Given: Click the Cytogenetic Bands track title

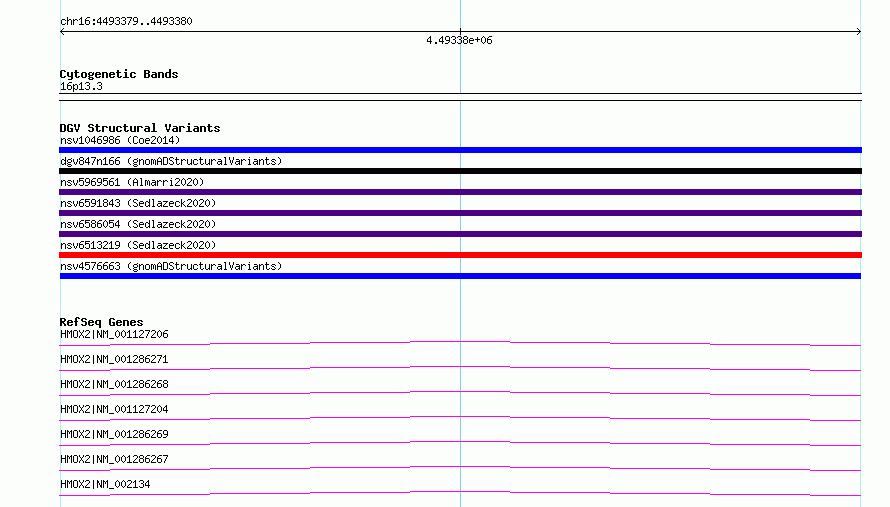Looking at the screenshot, I should pos(119,74).
